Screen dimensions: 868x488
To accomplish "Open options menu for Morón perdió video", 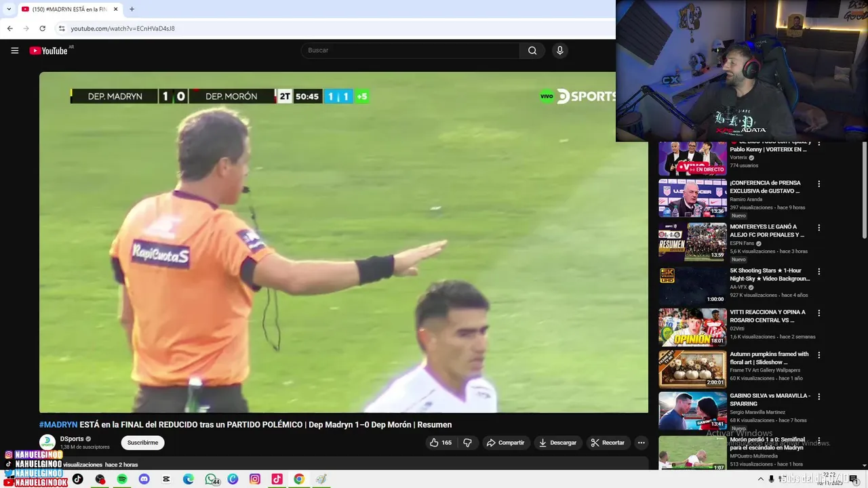I will point(818,441).
